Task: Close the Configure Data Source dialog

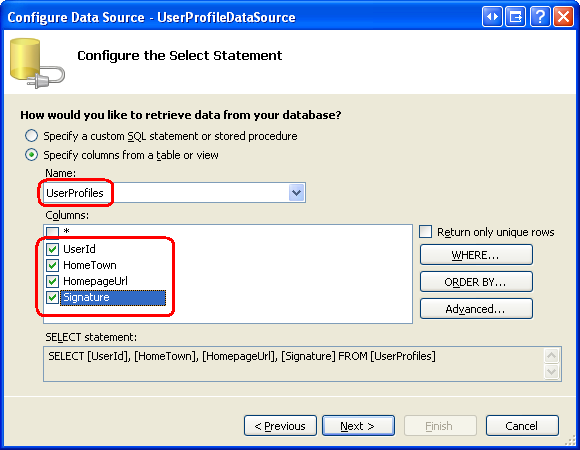Action: coord(563,17)
